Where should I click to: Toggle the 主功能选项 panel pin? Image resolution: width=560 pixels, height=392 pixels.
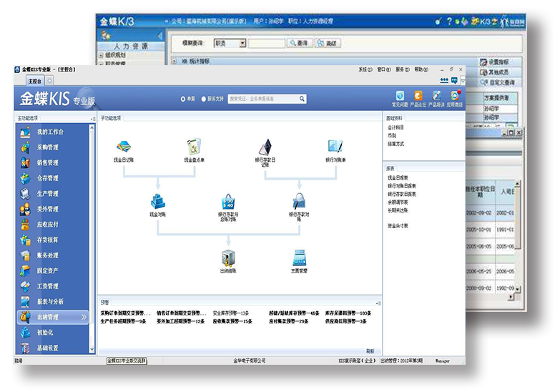(93, 118)
